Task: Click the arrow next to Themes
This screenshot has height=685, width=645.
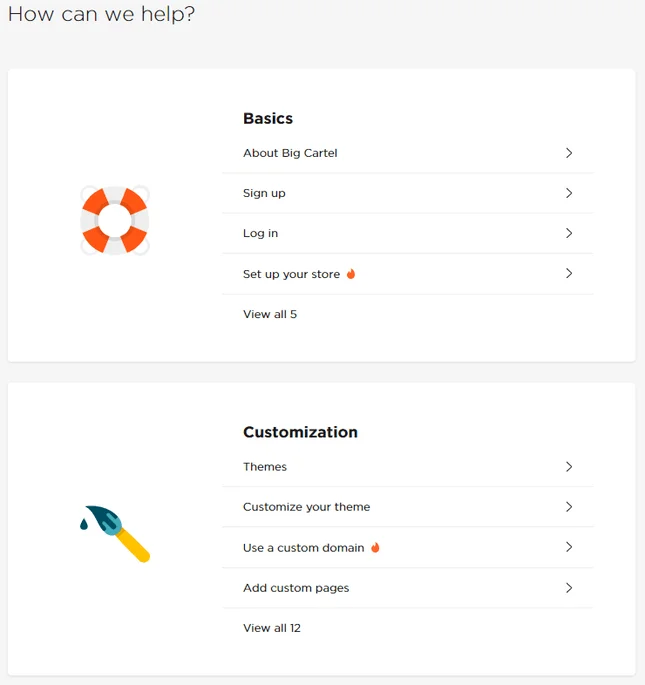Action: [x=569, y=467]
